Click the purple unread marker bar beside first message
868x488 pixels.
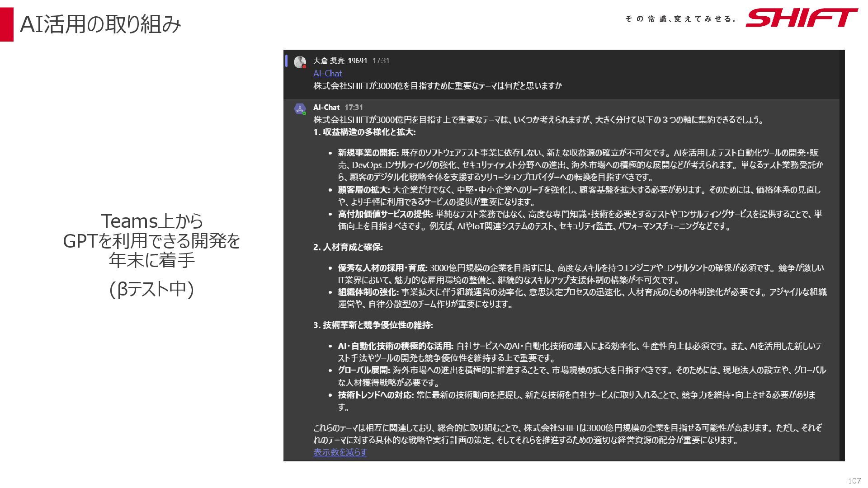point(286,61)
